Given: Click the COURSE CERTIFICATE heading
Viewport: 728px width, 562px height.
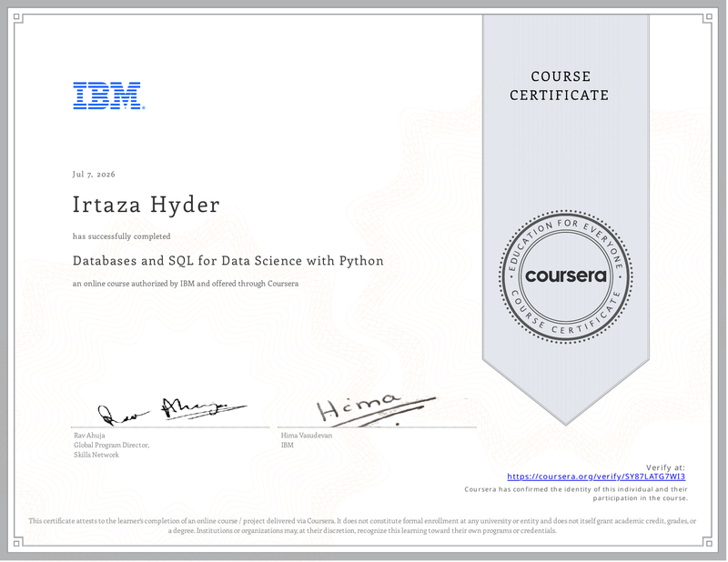Looking at the screenshot, I should coord(559,85).
